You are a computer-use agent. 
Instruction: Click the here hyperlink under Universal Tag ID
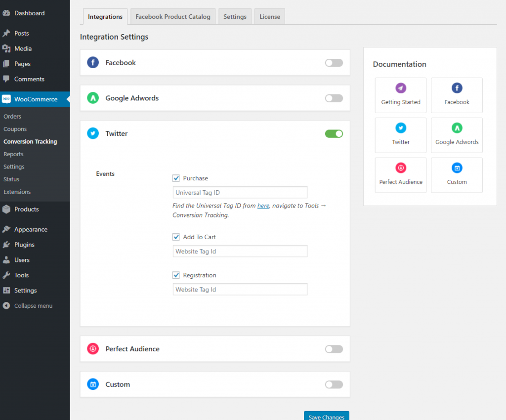[263, 206]
